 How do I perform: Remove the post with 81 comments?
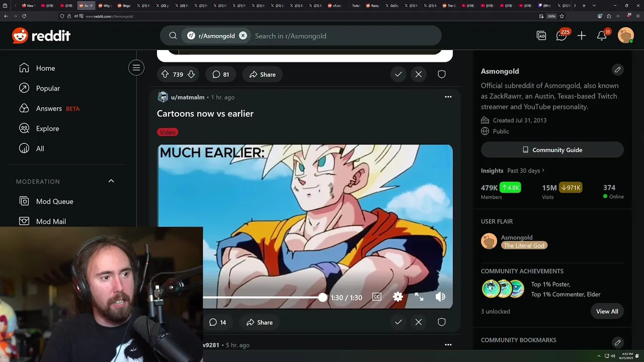pyautogui.click(x=419, y=74)
